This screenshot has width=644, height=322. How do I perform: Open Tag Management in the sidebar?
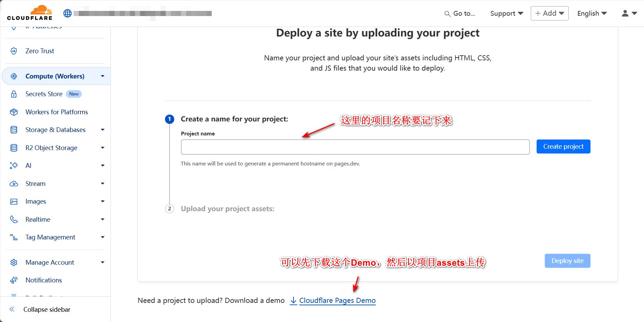50,237
